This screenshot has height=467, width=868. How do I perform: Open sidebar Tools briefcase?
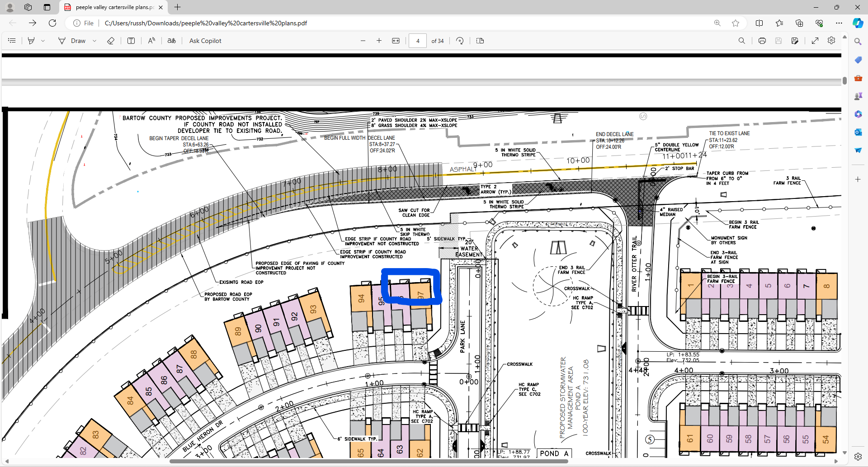pyautogui.click(x=858, y=78)
